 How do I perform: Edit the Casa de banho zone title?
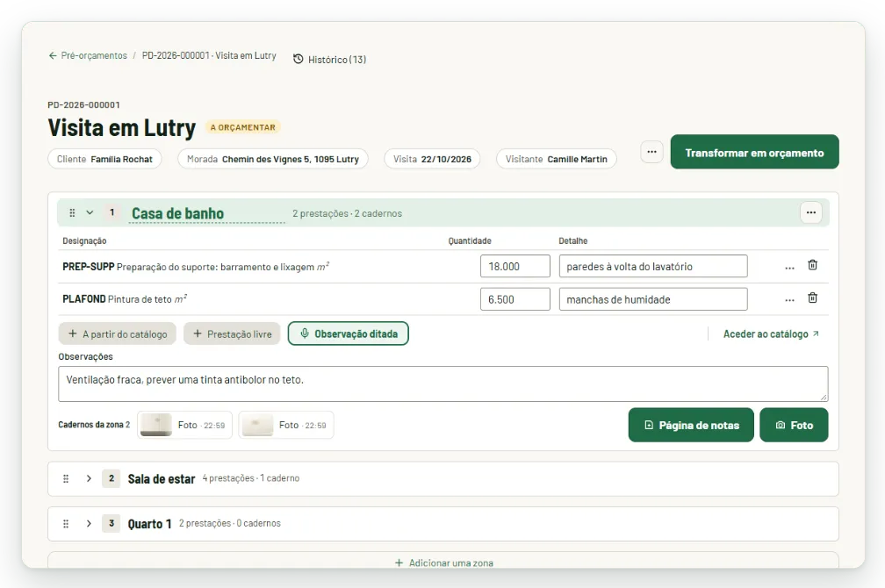(206, 213)
